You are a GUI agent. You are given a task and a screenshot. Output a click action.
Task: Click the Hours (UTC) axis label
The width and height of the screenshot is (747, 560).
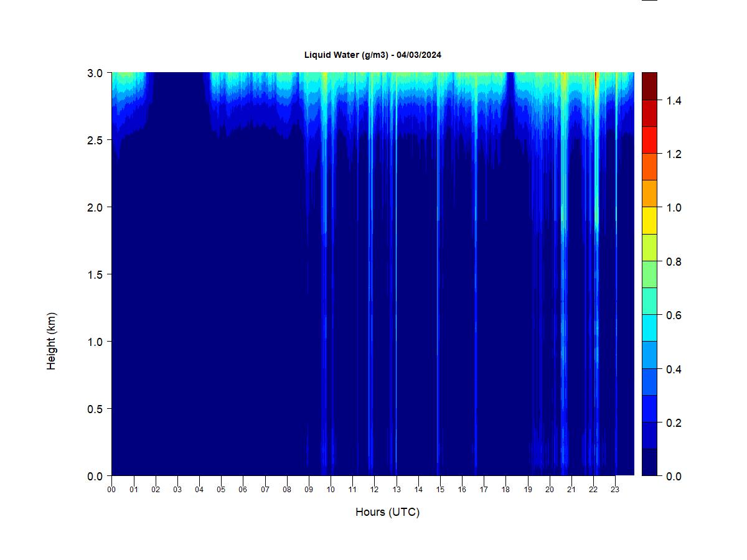[387, 512]
